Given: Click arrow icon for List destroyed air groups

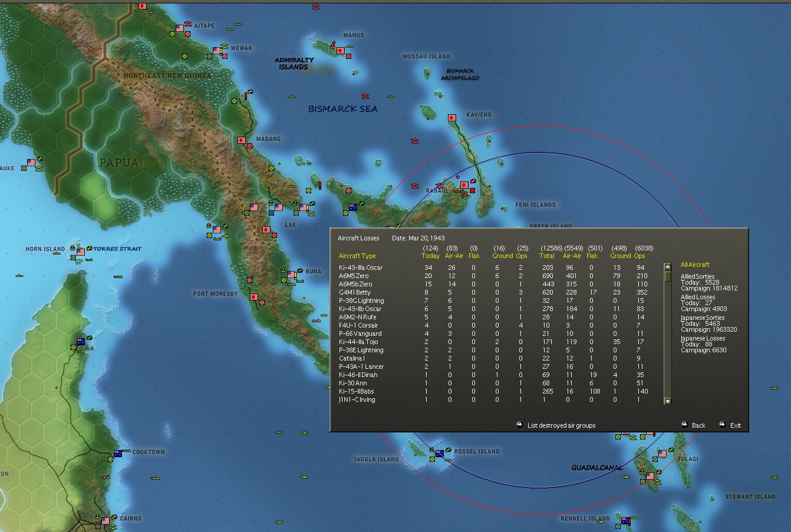Looking at the screenshot, I should point(519,424).
